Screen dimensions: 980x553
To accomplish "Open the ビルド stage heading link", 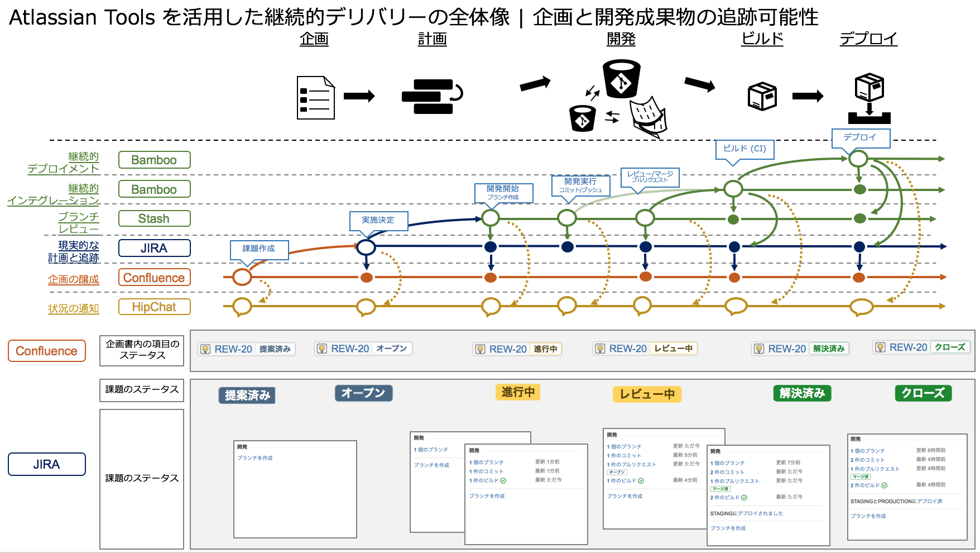I will click(x=762, y=39).
